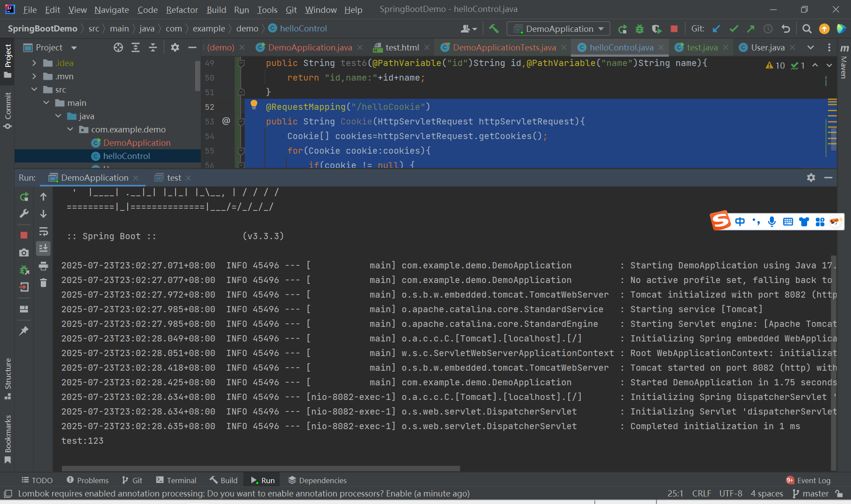Show hidden editor tabs dropdown
This screenshot has height=504, width=851.
click(x=811, y=47)
